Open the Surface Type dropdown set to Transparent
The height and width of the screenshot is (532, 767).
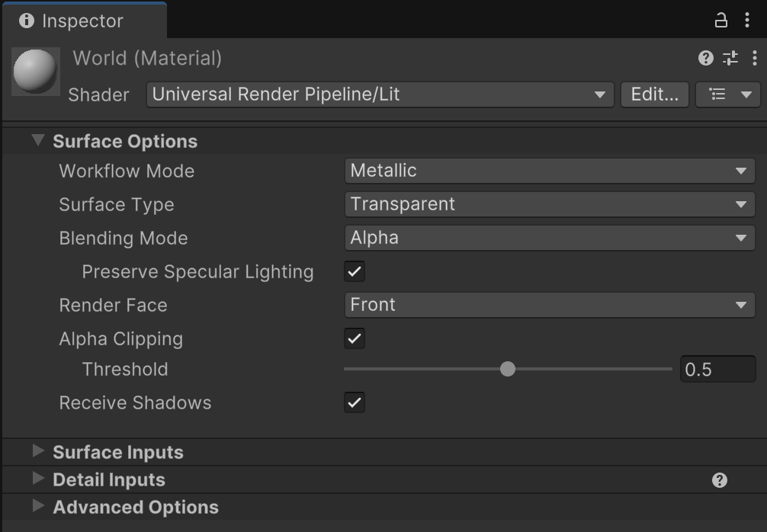click(x=550, y=204)
